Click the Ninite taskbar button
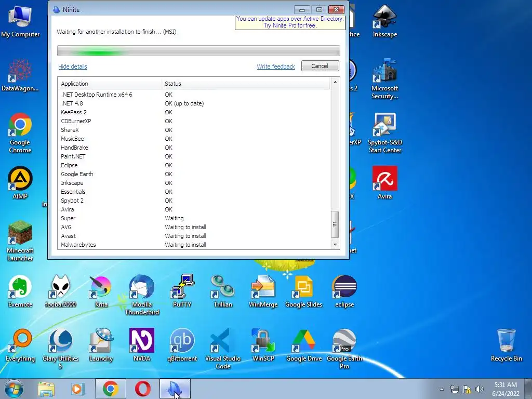The image size is (532, 399). pos(175,389)
